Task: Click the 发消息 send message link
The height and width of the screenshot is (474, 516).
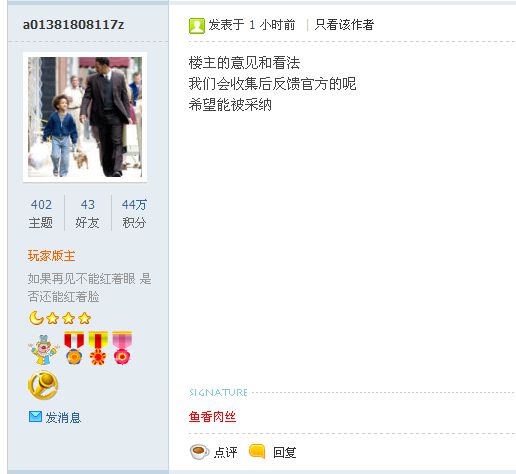Action: [63, 417]
